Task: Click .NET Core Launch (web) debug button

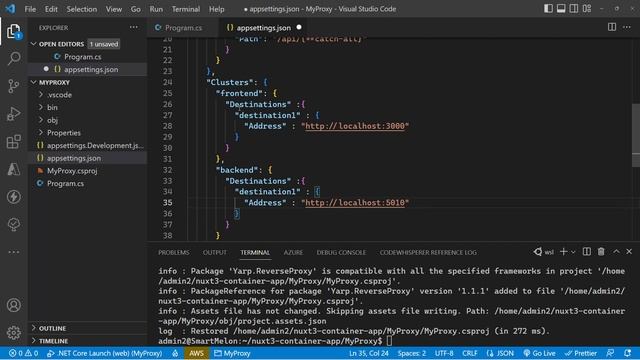Action: pyautogui.click(x=105, y=353)
